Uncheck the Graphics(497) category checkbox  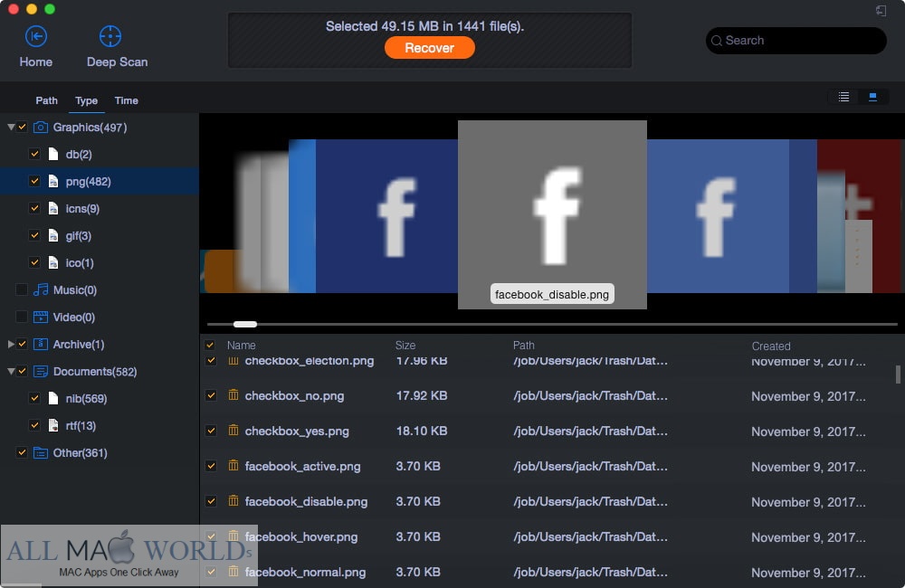(x=22, y=127)
